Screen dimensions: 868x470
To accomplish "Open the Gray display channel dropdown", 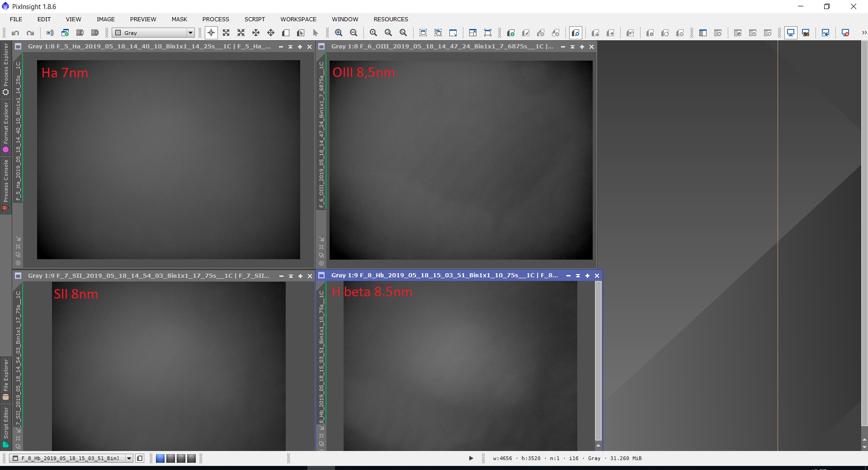I will click(x=153, y=33).
